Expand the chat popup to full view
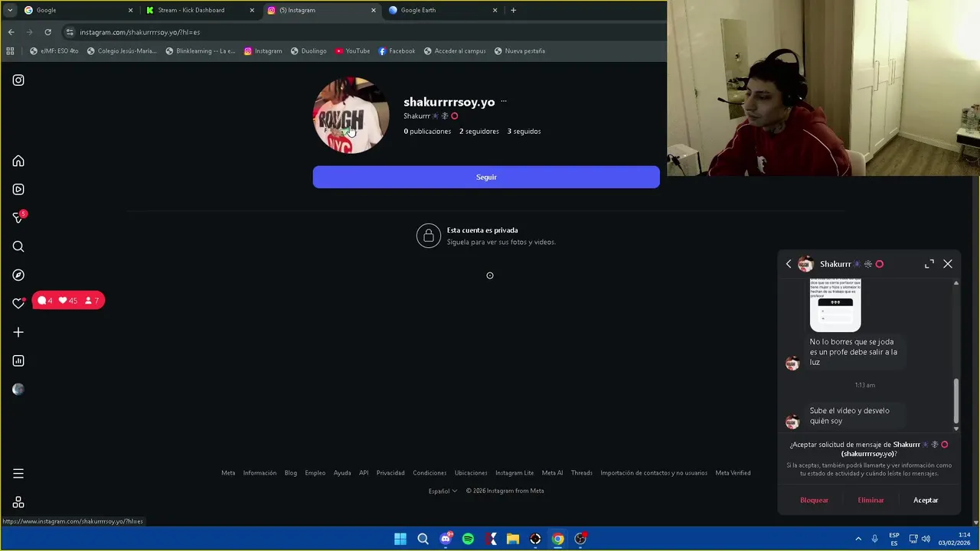 point(929,264)
